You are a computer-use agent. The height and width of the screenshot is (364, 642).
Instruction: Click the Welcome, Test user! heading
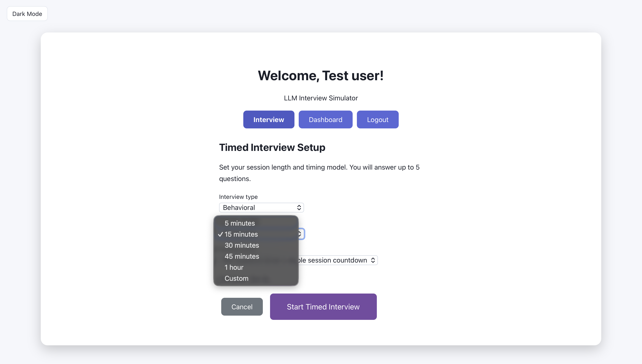click(x=321, y=76)
